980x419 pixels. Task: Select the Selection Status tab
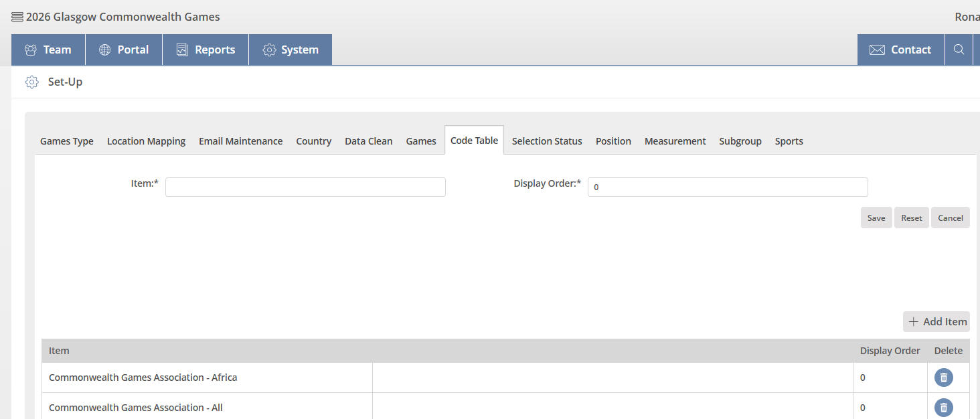[547, 141]
